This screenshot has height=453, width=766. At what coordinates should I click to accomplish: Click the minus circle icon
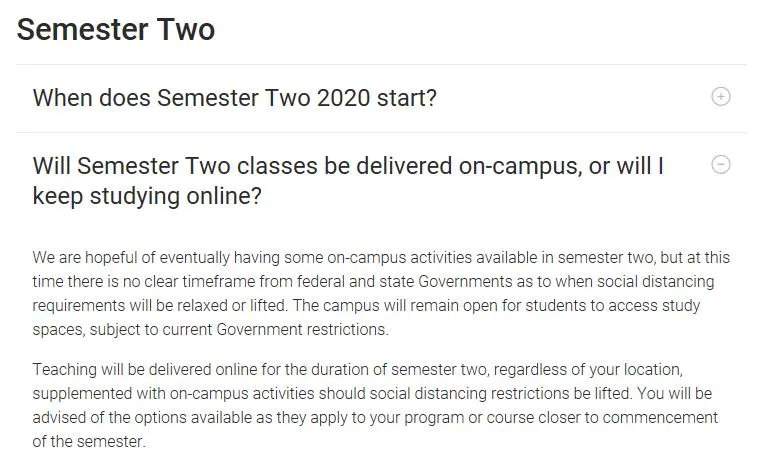click(721, 165)
